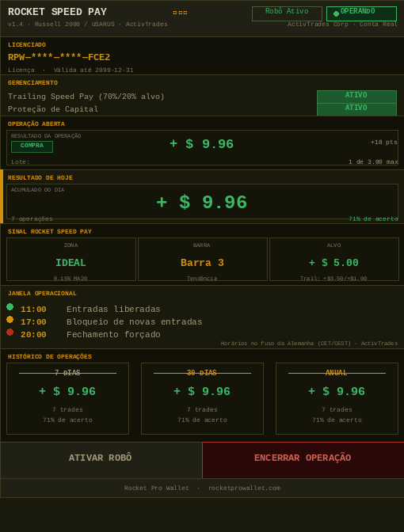Select the 7 DIAS history card
The image size is (404, 532).
pos(67,398)
